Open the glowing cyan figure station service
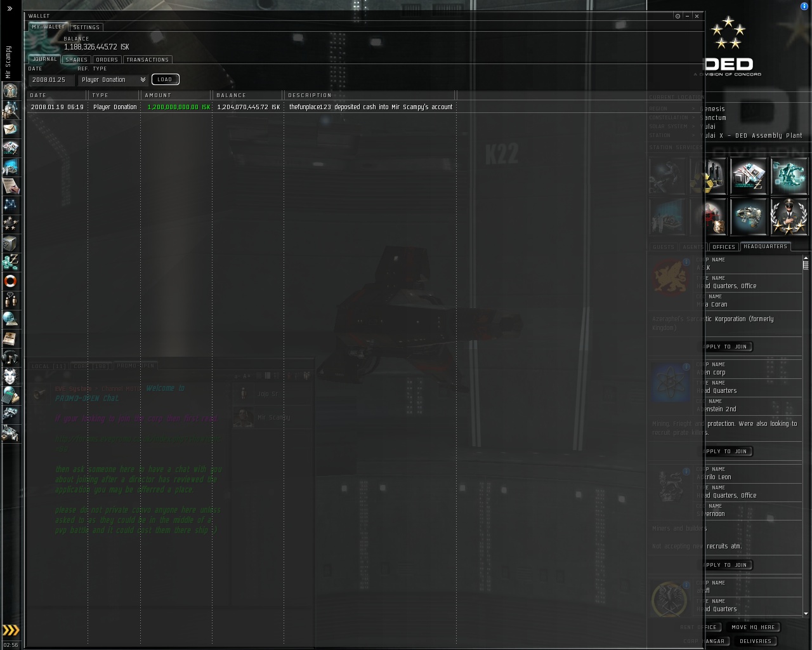Image resolution: width=812 pixels, height=650 pixels. point(789,176)
